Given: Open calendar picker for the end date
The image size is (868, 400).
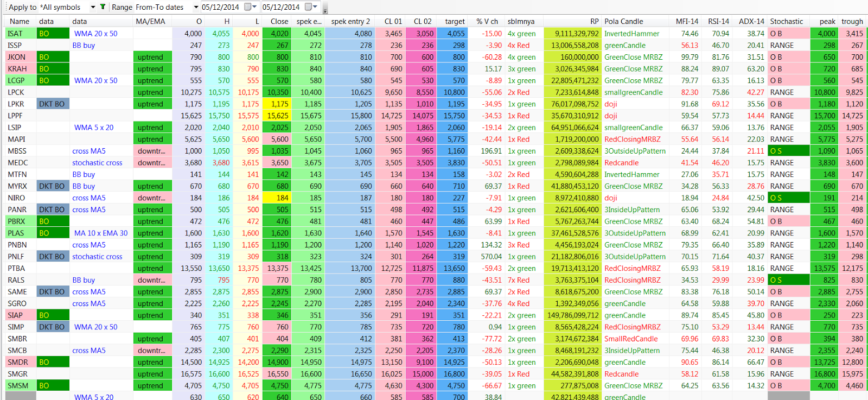Looking at the screenshot, I should 311,7.
